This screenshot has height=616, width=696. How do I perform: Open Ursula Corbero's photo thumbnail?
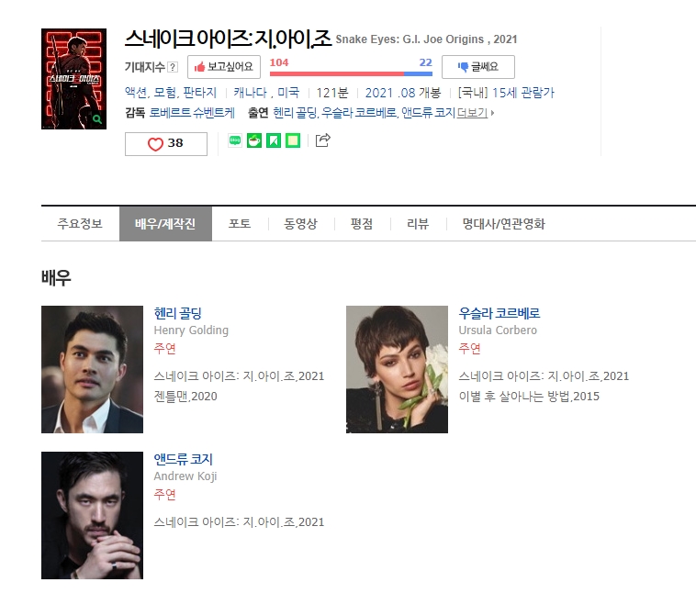point(397,369)
